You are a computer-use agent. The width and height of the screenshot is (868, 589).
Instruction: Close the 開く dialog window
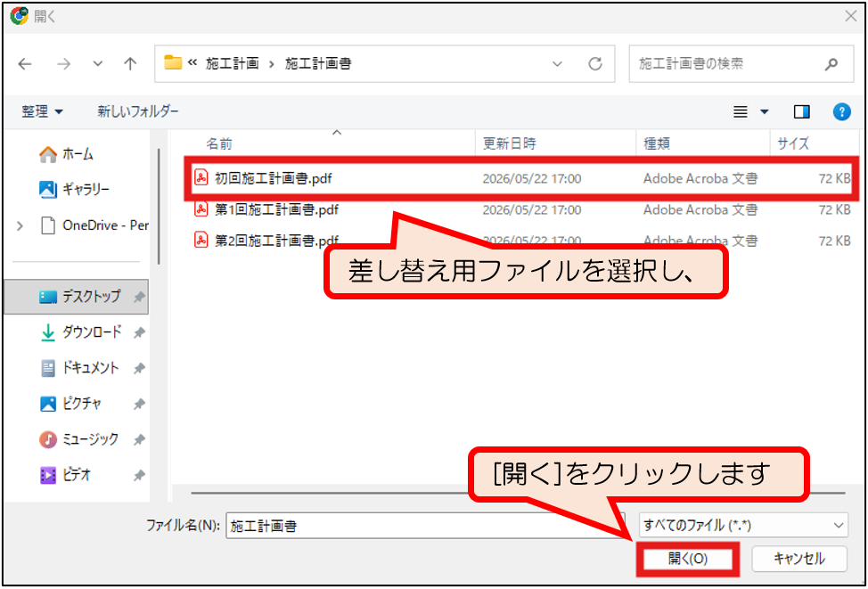click(851, 16)
